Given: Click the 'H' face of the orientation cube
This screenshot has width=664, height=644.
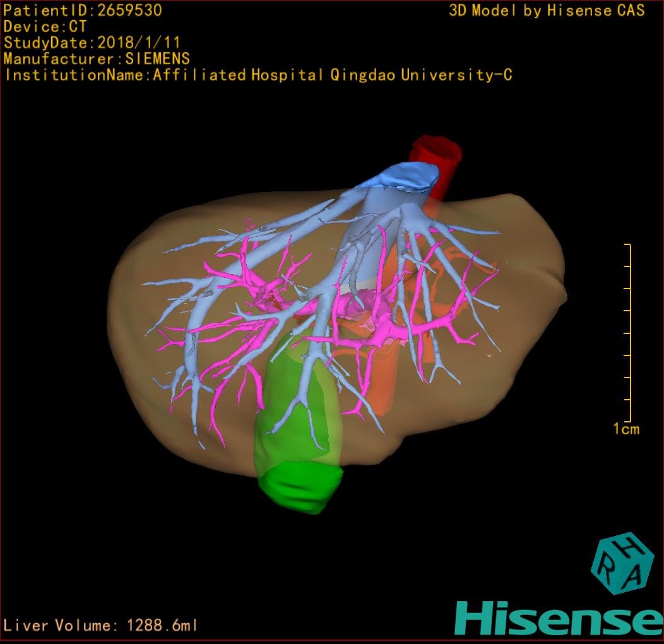Looking at the screenshot, I should click(628, 547).
